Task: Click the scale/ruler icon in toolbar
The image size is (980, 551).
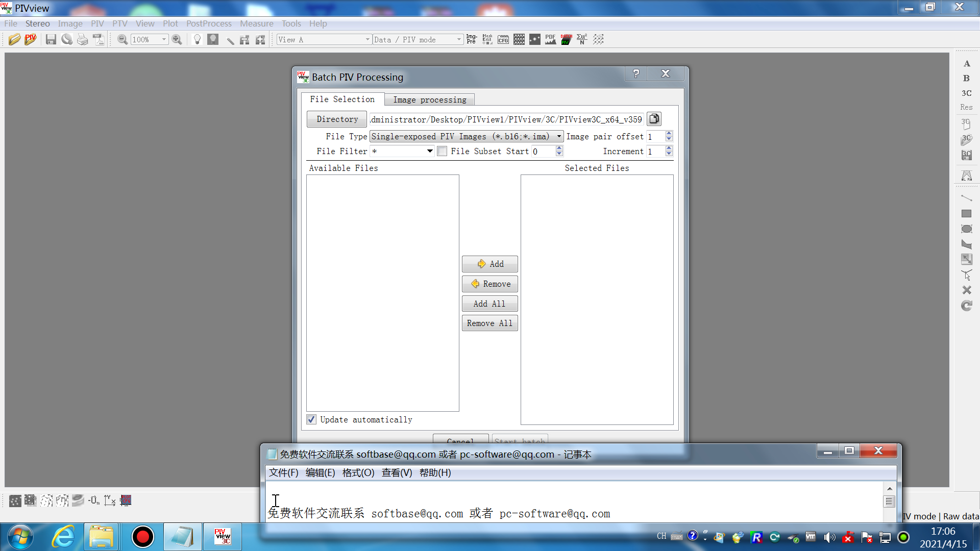Action: [230, 40]
